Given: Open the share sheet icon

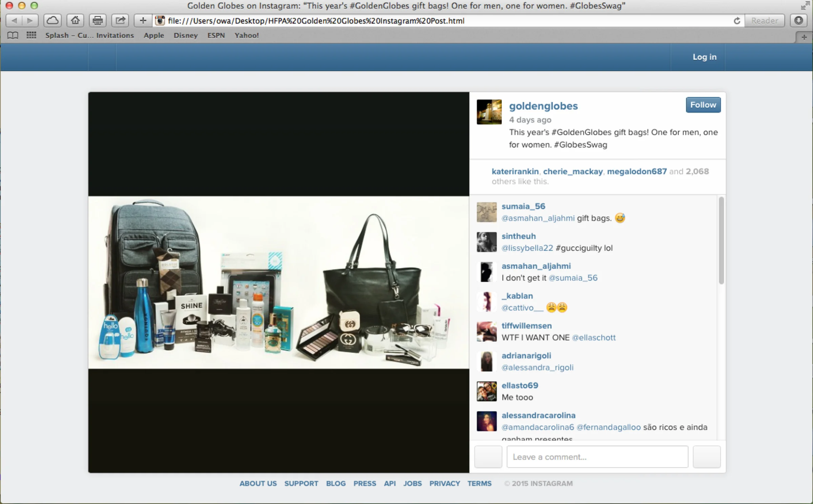Looking at the screenshot, I should (x=120, y=21).
